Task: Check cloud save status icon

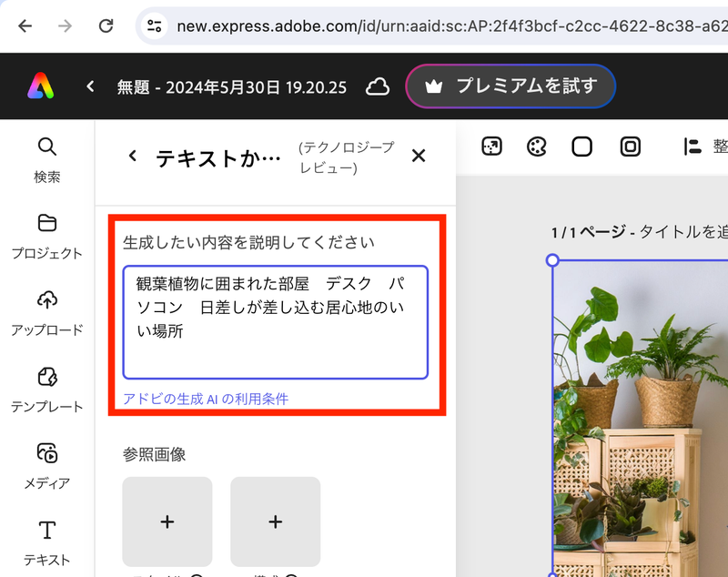Action: point(377,86)
